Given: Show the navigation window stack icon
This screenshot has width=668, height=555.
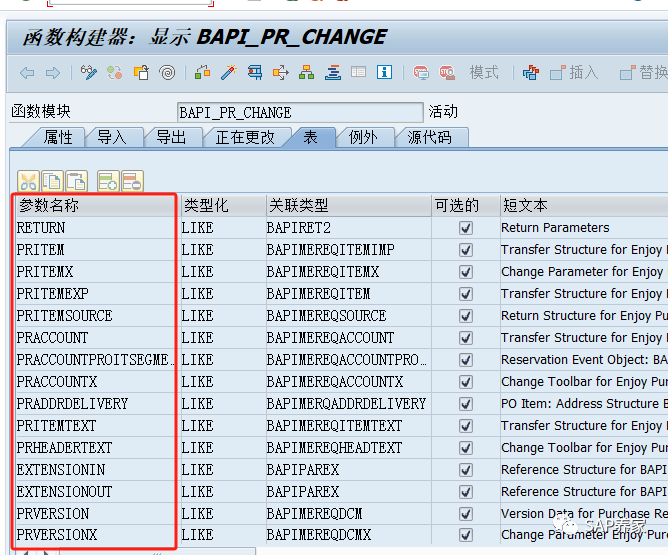Looking at the screenshot, I should coord(333,73).
